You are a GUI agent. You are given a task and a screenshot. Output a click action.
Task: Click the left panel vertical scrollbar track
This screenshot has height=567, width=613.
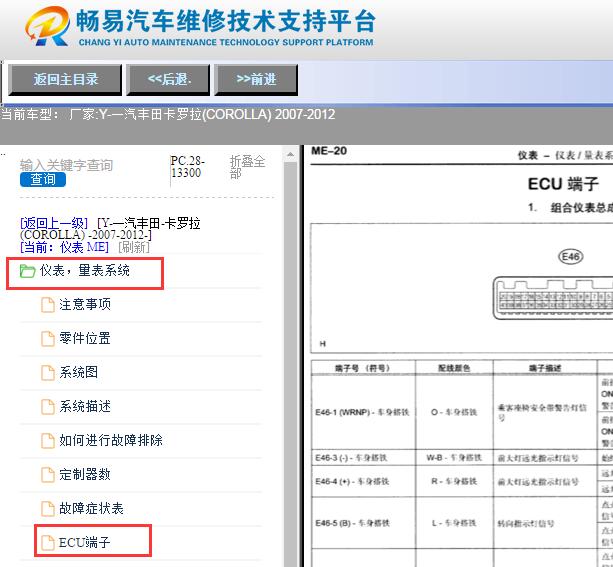(x=290, y=364)
